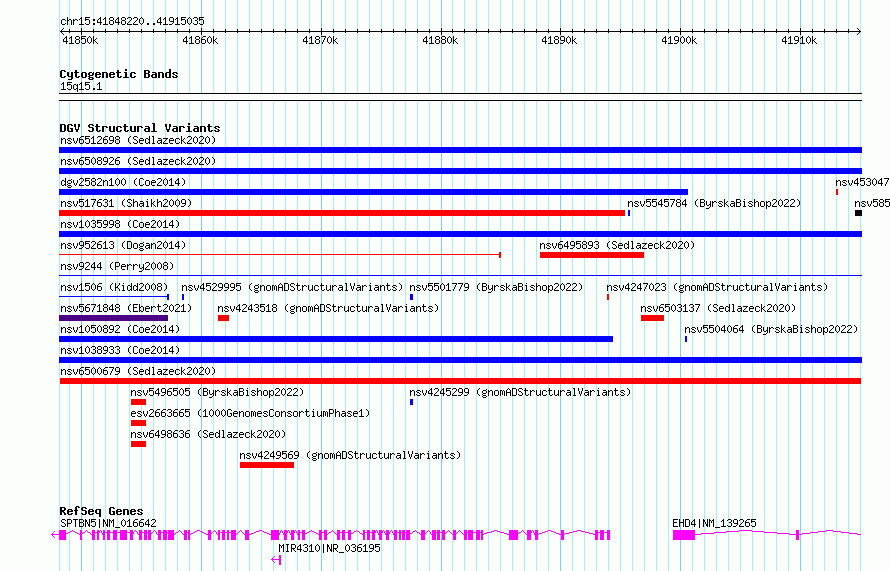The width and height of the screenshot is (890, 571).
Task: Select the long red bar for nsv517631
Action: 342,213
